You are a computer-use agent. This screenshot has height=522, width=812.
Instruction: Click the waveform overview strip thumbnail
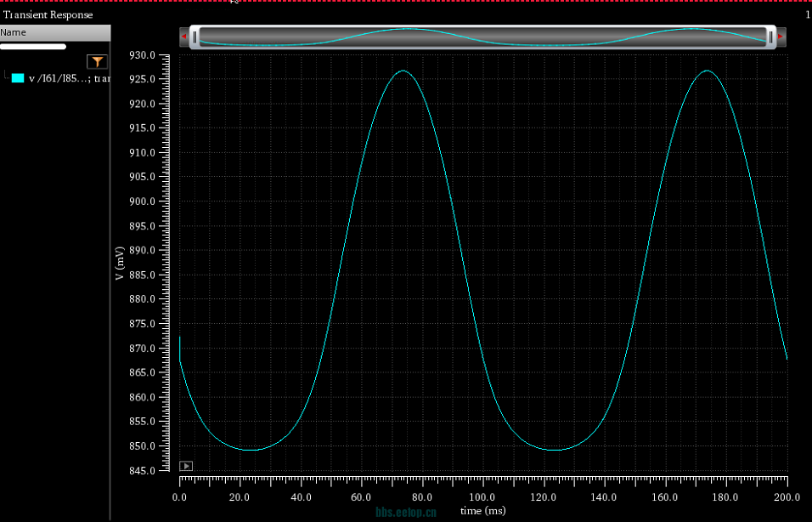click(482, 37)
